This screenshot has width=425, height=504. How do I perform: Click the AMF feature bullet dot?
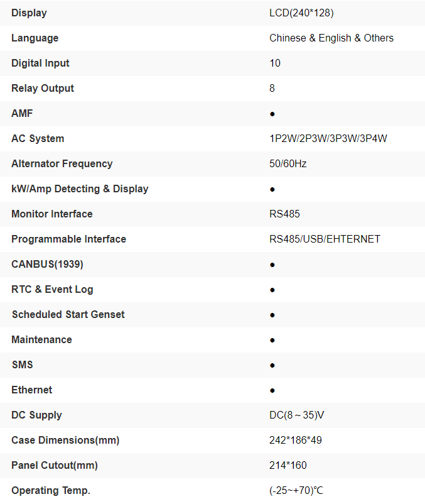point(272,114)
